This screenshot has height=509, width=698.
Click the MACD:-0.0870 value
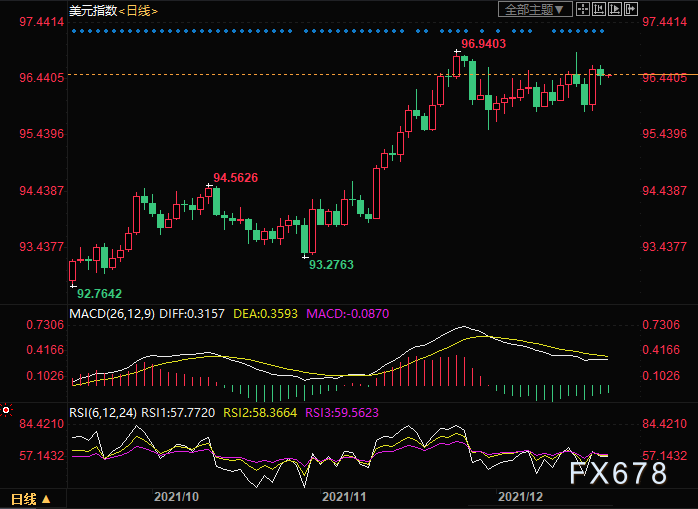[x=348, y=314]
